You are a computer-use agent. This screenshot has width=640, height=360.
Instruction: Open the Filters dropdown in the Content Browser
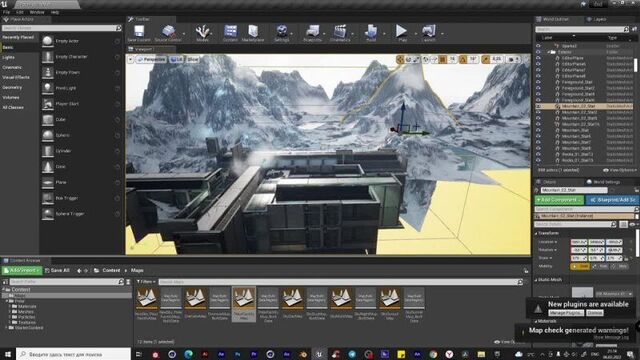coord(146,282)
